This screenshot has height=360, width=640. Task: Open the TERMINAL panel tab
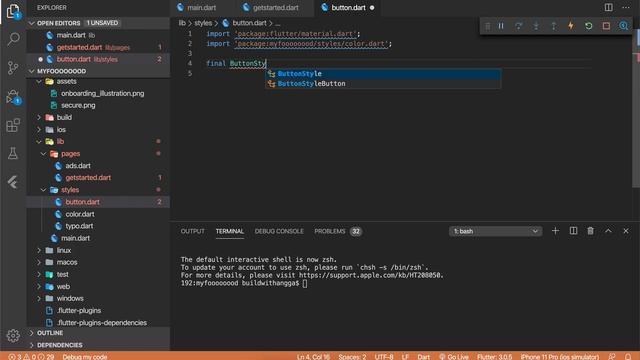pyautogui.click(x=229, y=231)
